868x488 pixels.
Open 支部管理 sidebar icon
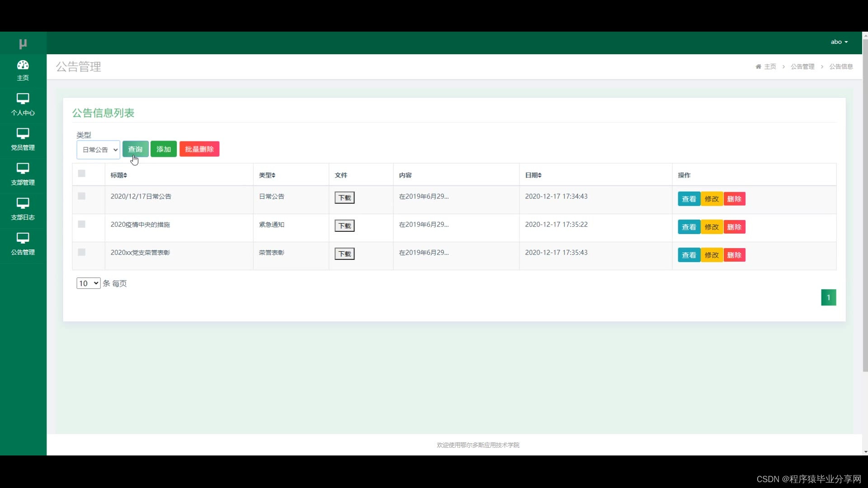23,168
